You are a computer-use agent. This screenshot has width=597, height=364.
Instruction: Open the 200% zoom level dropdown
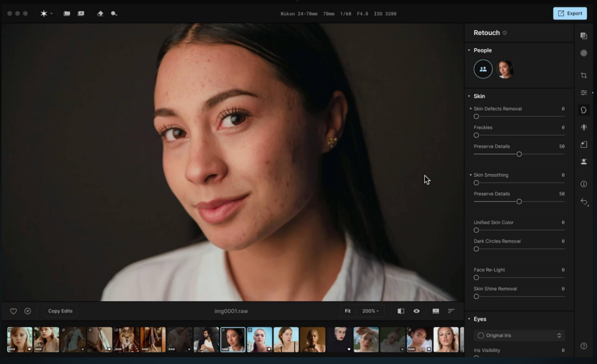coord(370,311)
